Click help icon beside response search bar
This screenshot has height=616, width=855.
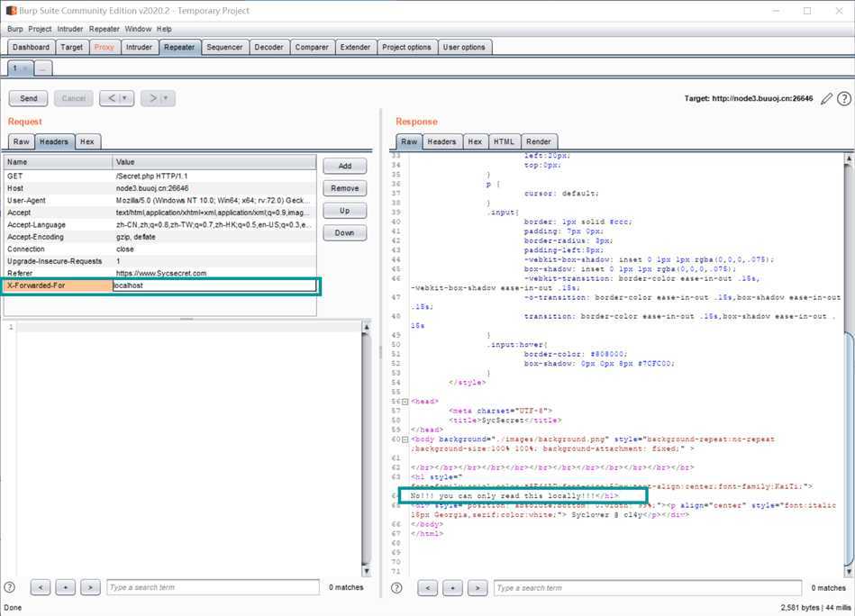coord(396,588)
